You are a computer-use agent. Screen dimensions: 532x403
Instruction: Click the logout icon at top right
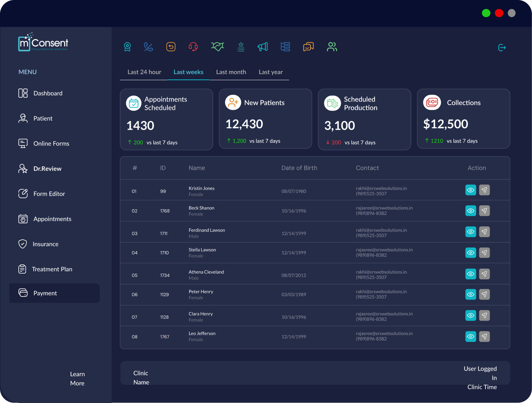(x=502, y=48)
